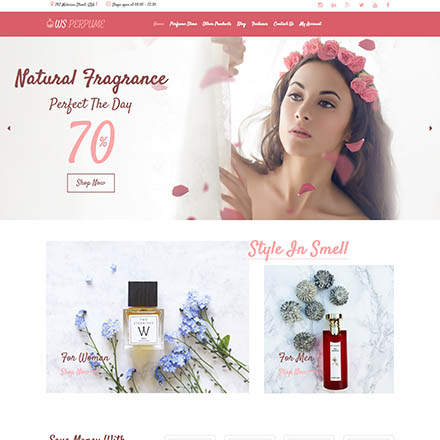Go to previous hero slide arrow
This screenshot has width=440, height=440.
click(9, 128)
